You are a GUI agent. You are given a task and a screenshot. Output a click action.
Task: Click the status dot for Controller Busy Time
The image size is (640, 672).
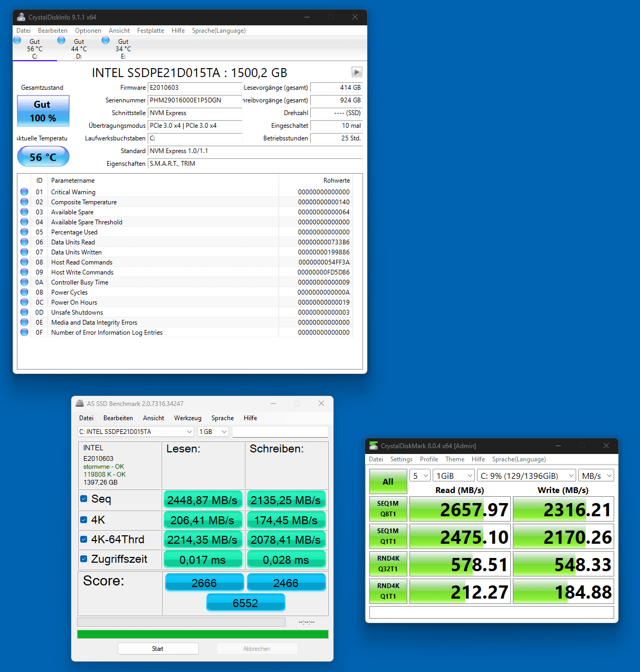pos(24,282)
